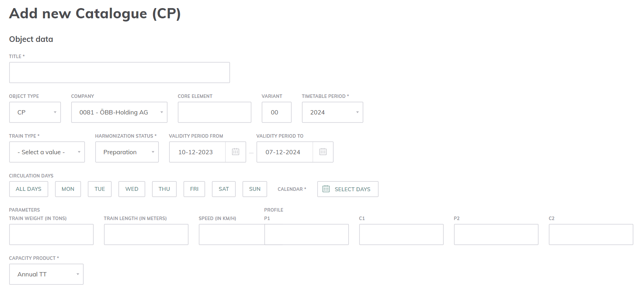Screen dimensions: 644x294
Task: Click the Variant field showing 00
Action: (276, 112)
